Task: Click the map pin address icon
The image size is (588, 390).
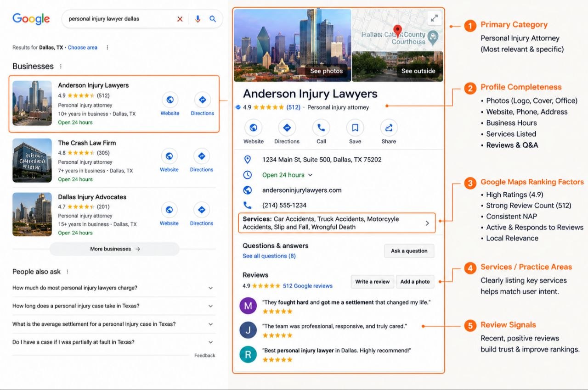Action: [x=248, y=160]
